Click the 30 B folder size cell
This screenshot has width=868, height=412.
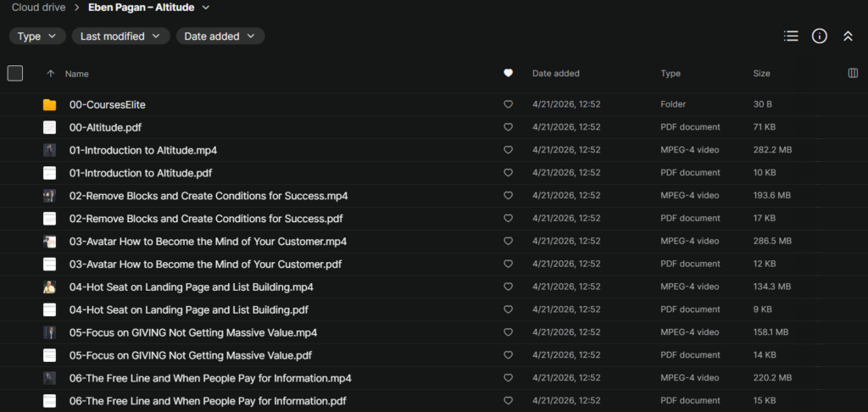pyautogui.click(x=762, y=104)
